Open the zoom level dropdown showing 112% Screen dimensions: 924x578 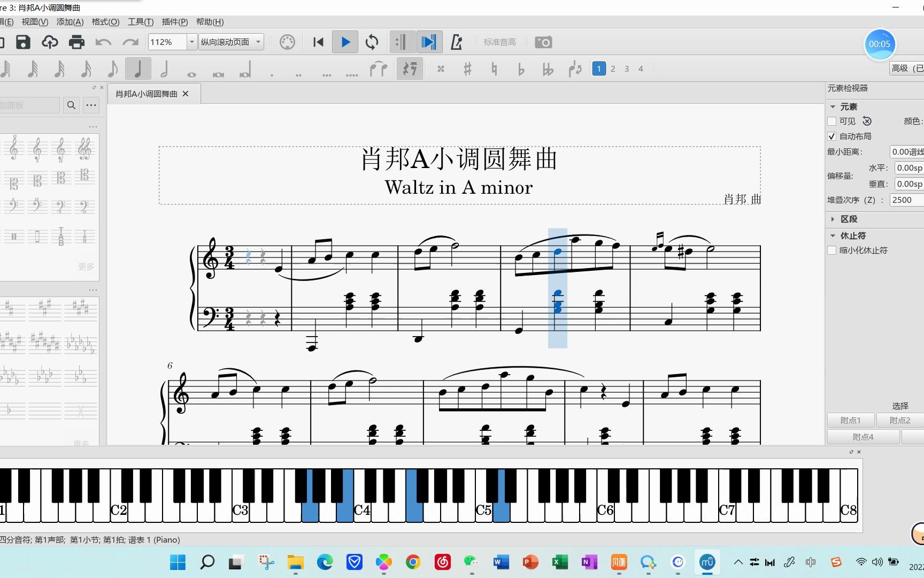[192, 42]
